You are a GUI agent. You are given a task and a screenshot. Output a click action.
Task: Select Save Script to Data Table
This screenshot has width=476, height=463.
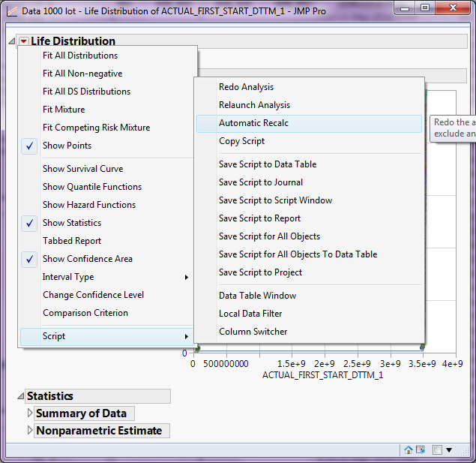267,164
